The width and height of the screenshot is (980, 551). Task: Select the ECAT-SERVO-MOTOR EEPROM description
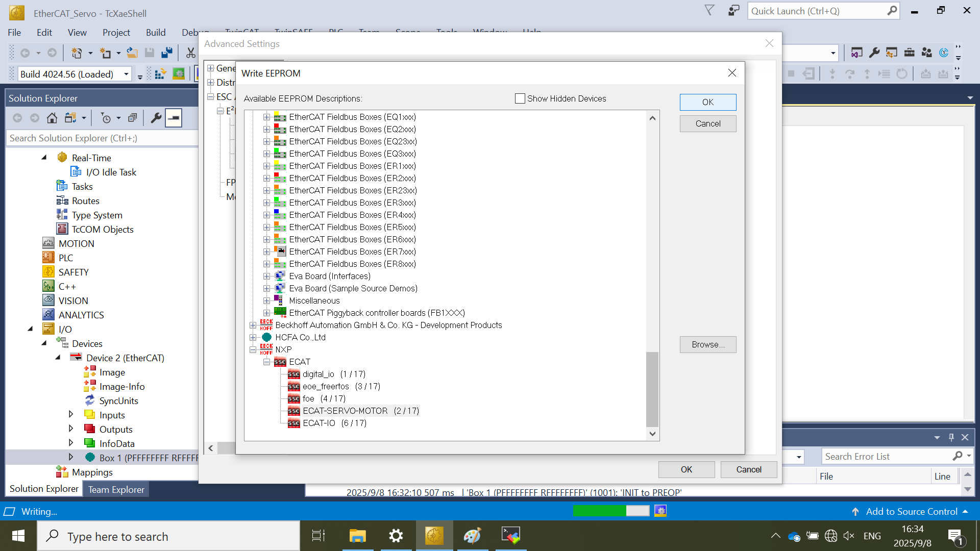click(345, 411)
